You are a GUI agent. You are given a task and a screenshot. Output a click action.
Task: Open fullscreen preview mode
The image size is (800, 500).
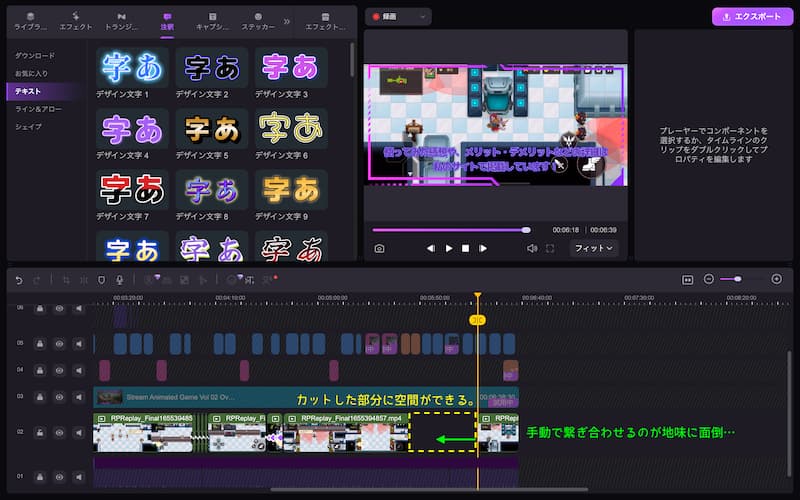(x=550, y=248)
